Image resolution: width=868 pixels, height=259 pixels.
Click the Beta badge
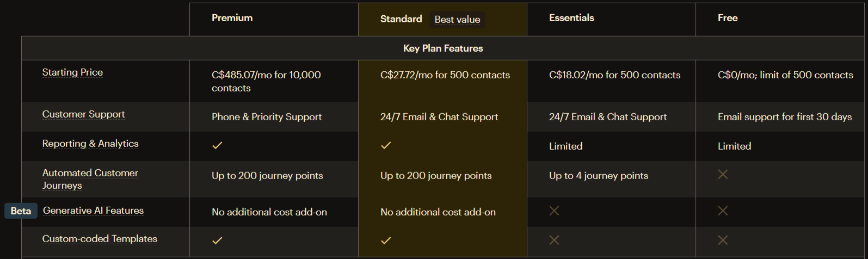click(21, 211)
